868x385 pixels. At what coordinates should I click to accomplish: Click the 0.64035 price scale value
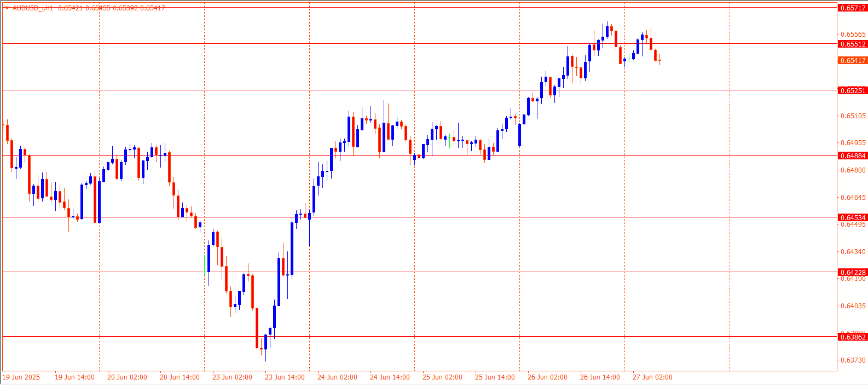pyautogui.click(x=853, y=306)
